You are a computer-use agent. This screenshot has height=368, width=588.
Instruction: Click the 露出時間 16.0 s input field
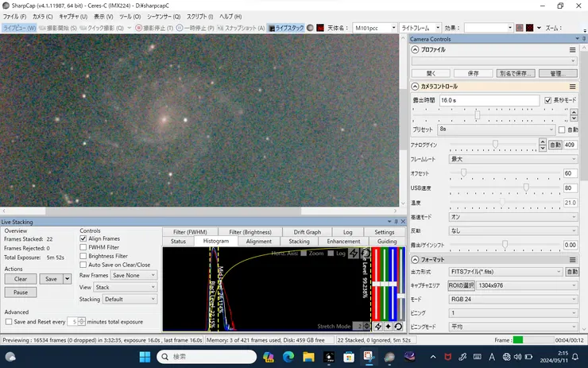(489, 100)
